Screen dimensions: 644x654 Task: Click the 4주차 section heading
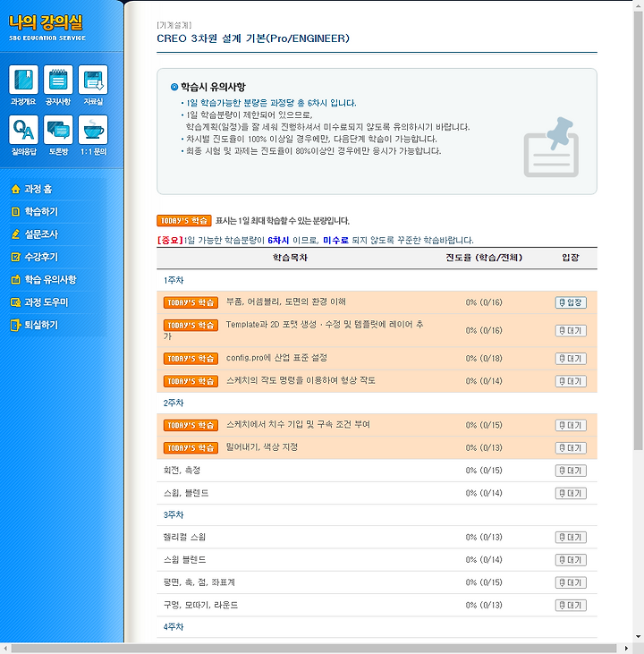[x=174, y=626]
